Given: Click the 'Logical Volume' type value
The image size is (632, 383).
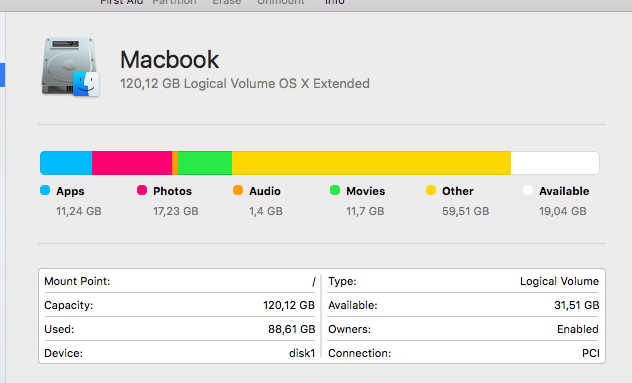Looking at the screenshot, I should pos(559,281).
